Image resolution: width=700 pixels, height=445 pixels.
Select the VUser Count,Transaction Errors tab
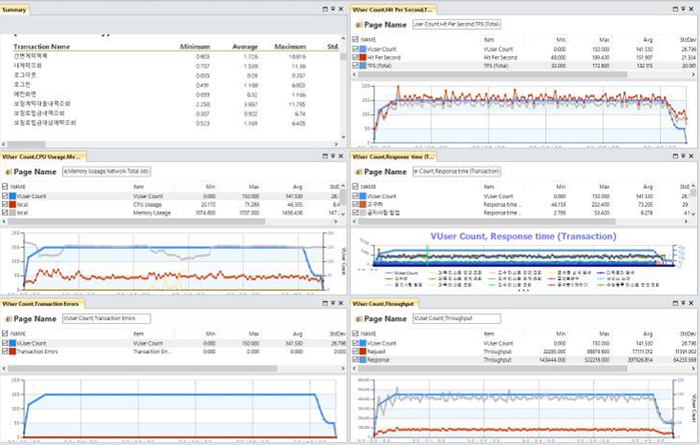pos(41,304)
